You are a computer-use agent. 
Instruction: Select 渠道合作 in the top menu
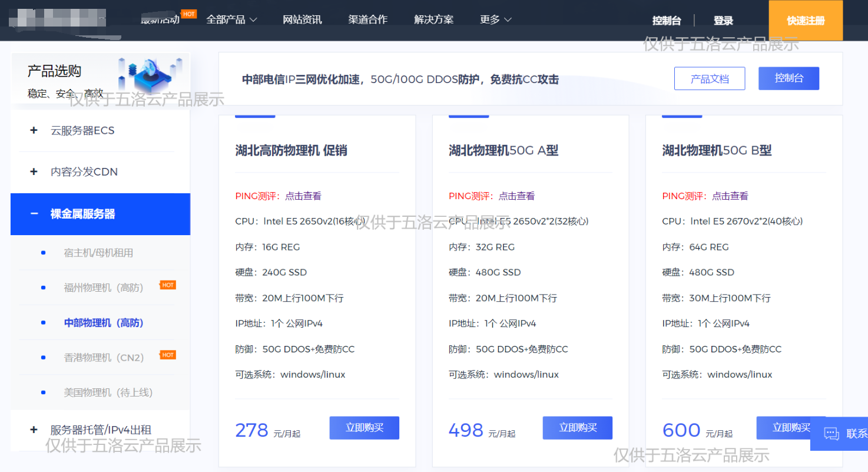[x=367, y=19]
